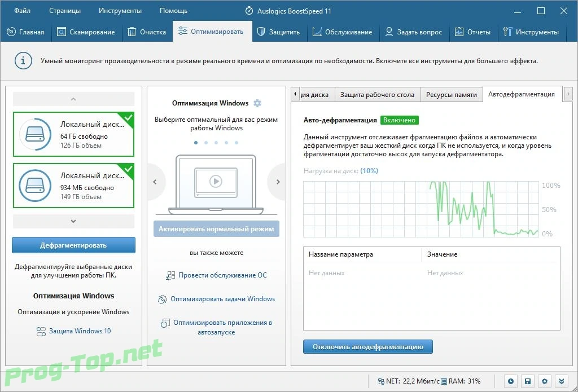The image size is (578, 392).
Task: Click the Название параметра column header
Action: point(362,254)
